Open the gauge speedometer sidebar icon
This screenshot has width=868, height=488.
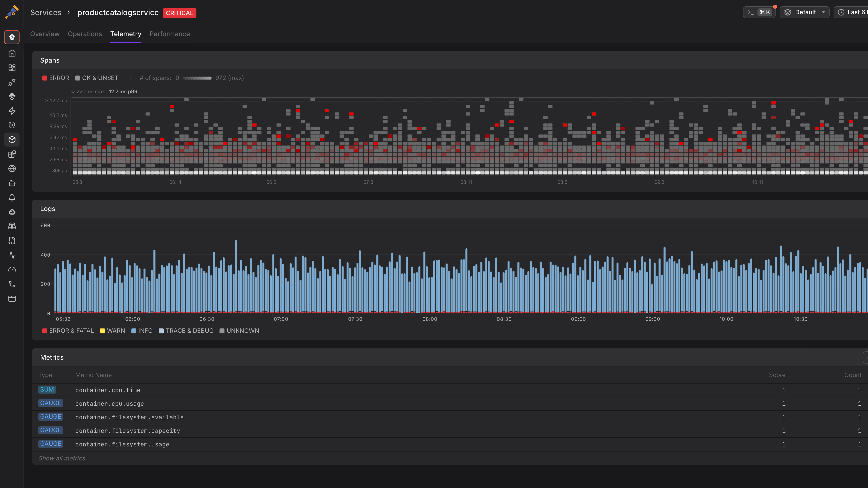[x=12, y=270]
